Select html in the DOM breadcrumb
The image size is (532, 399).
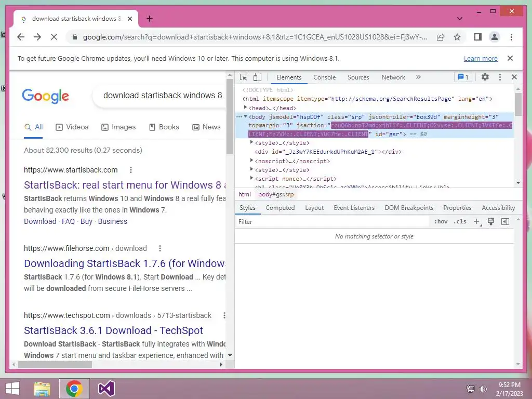coord(245,194)
